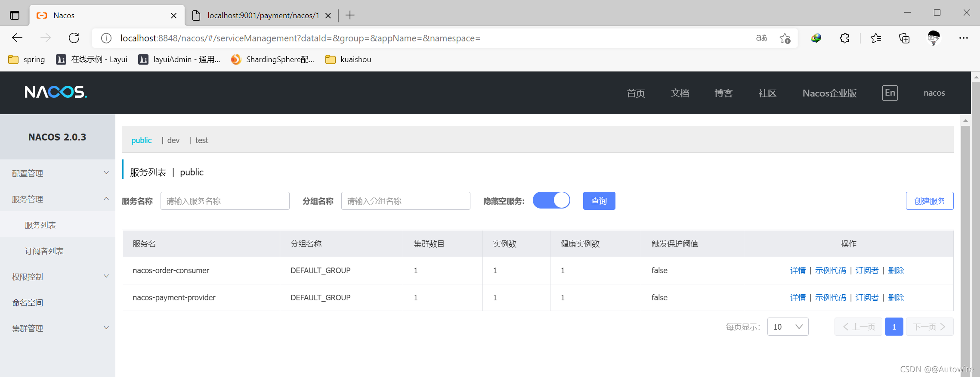View 订阅者 for nacos-payment-provider

tap(867, 298)
